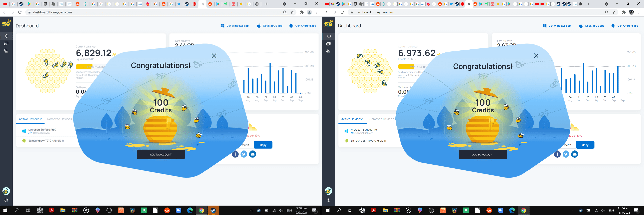Open the Extensions puzzle icon in the right browser
Screen dimensions: 644x215
click(624, 12)
